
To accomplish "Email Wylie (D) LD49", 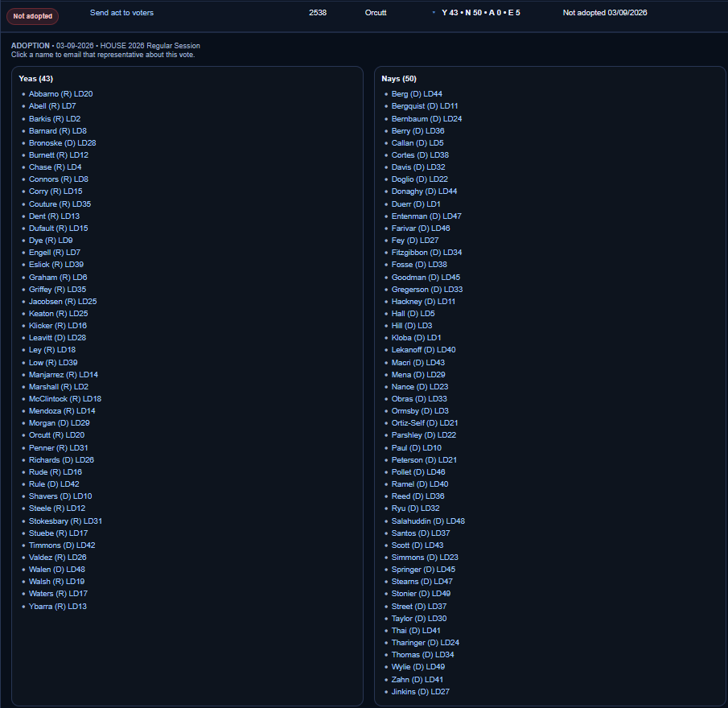I will 418,667.
